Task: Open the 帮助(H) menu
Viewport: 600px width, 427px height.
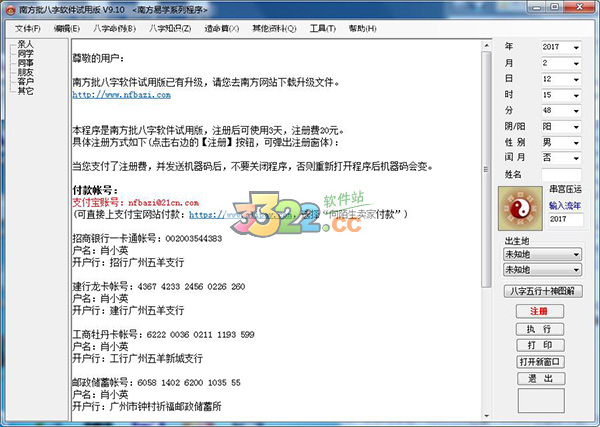Action: pos(362,29)
